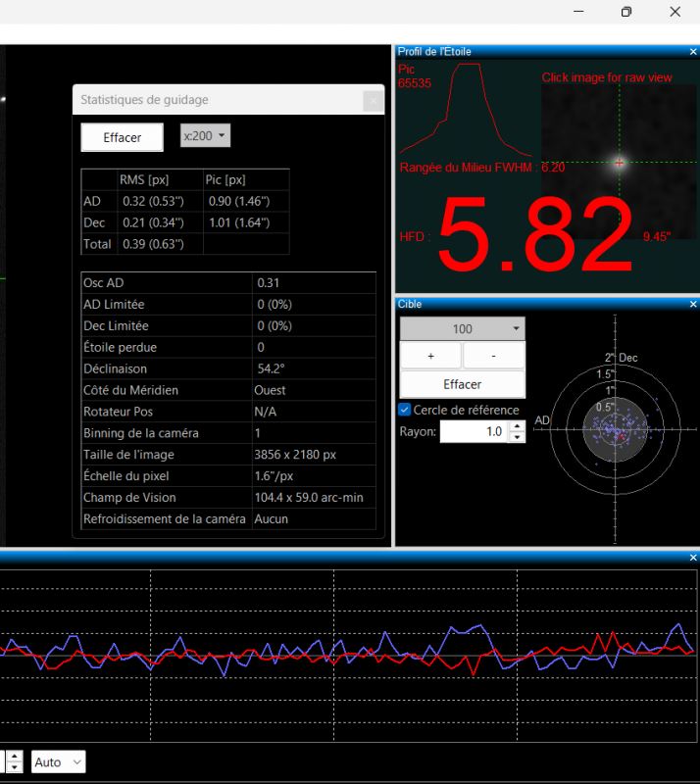Screen dimensions: 700x784
Task: Click the up stepper arrow left of Auto
Action: click(x=15, y=757)
